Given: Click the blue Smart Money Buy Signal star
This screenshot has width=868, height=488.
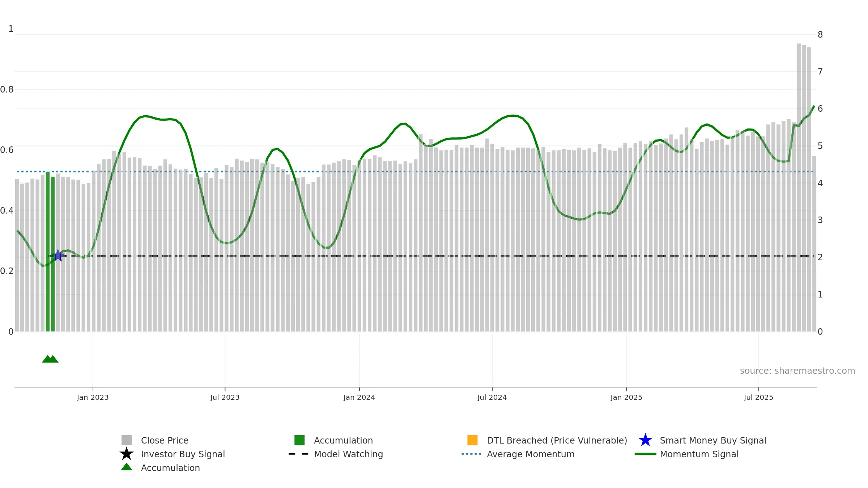Looking at the screenshot, I should (x=645, y=440).
